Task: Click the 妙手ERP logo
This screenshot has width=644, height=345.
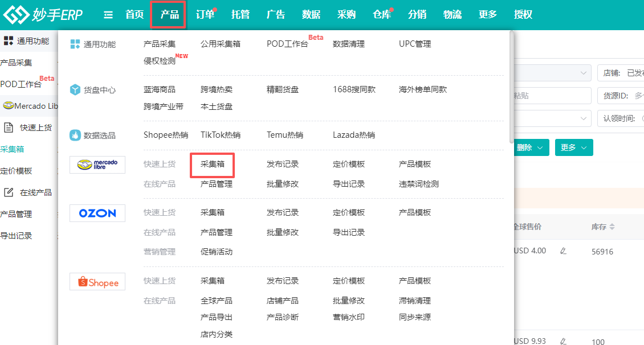Action: click(x=43, y=15)
